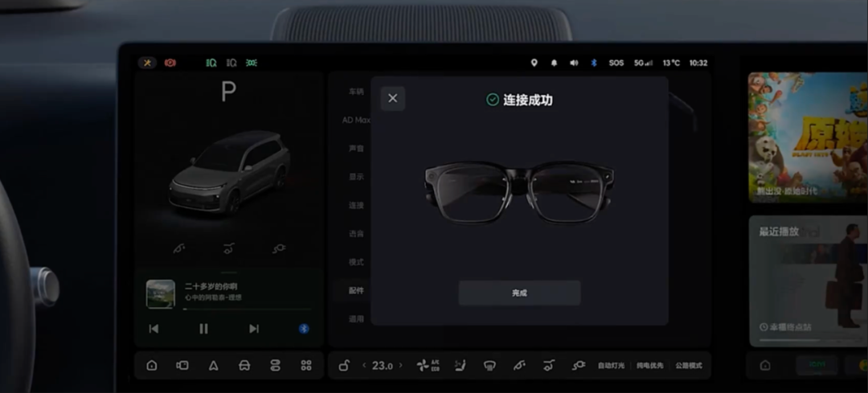This screenshot has width=868, height=393.
Task: Toggle the door lock icon
Action: coord(344,366)
